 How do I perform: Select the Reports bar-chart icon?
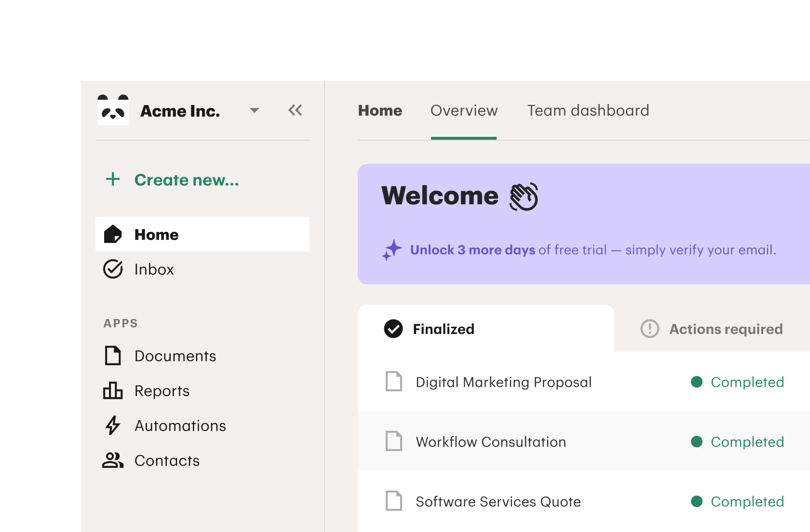(x=113, y=391)
